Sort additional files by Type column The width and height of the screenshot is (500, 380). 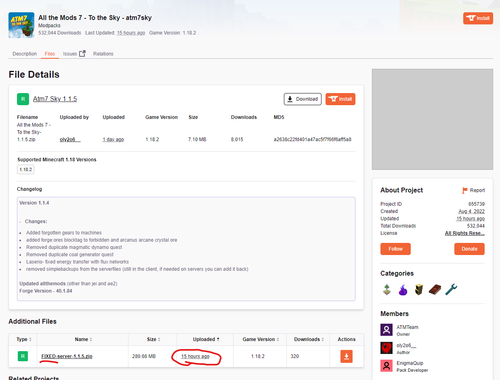[24, 339]
